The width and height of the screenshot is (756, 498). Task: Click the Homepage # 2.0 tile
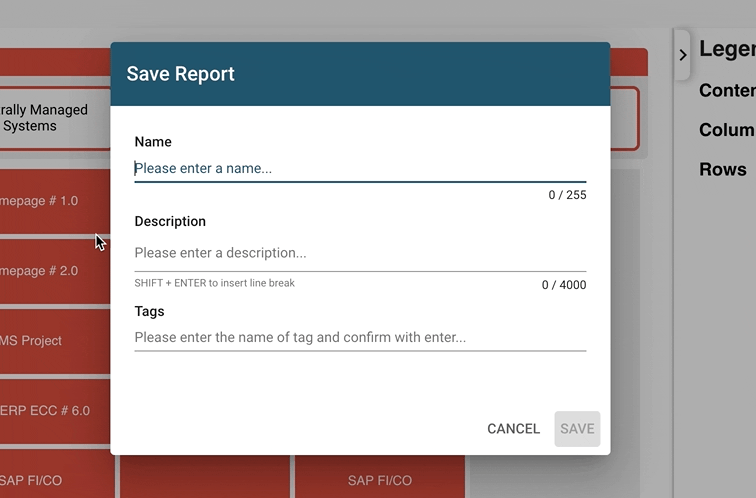(x=50, y=271)
